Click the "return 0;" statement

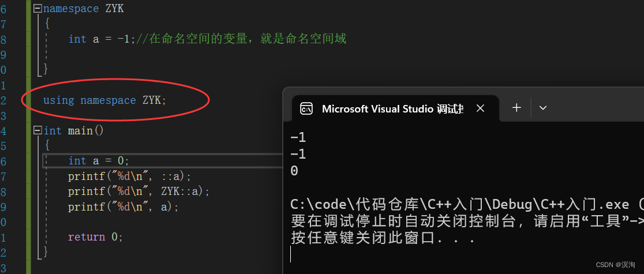tap(96, 237)
